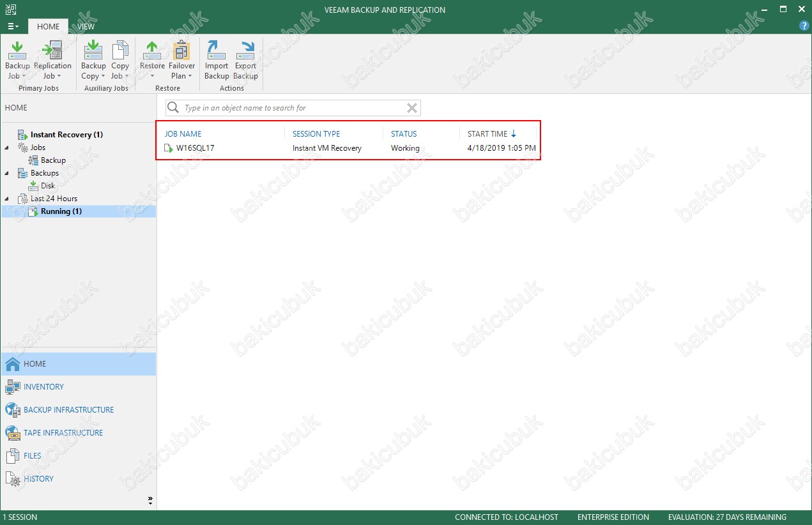812x525 pixels.
Task: Click EVALUATION: 27 DAYS REMAINING status text
Action: coord(727,517)
